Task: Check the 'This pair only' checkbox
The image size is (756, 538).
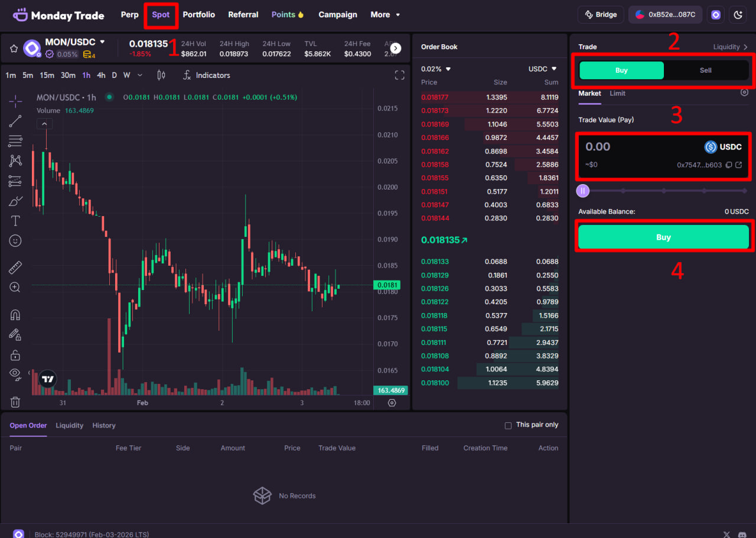Action: pyautogui.click(x=508, y=425)
